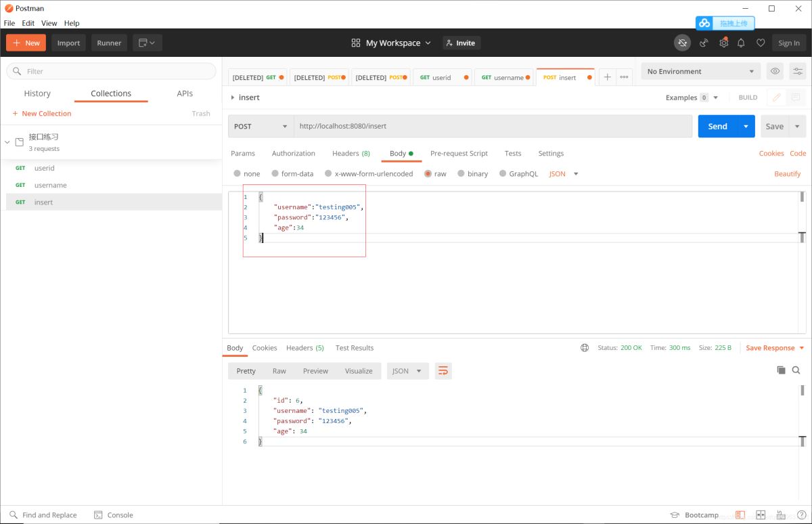Search the response with magnifier icon
This screenshot has width=812, height=524.
coord(796,370)
